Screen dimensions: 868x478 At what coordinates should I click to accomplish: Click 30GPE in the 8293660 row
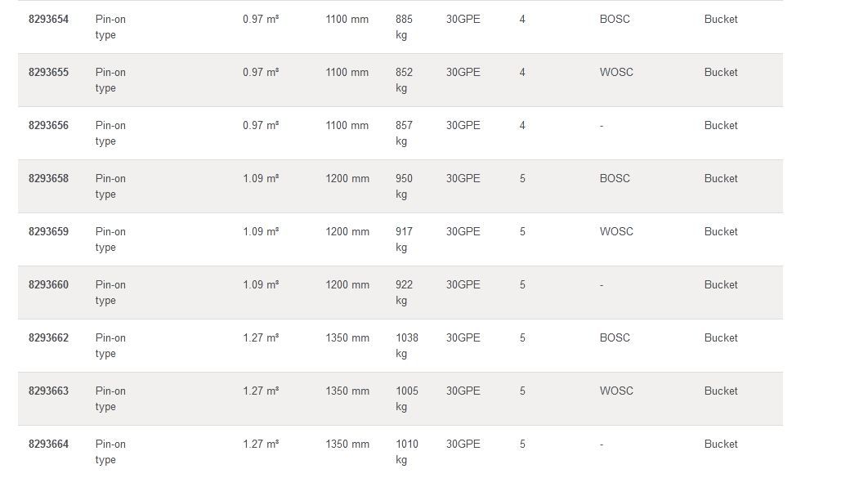pos(463,284)
